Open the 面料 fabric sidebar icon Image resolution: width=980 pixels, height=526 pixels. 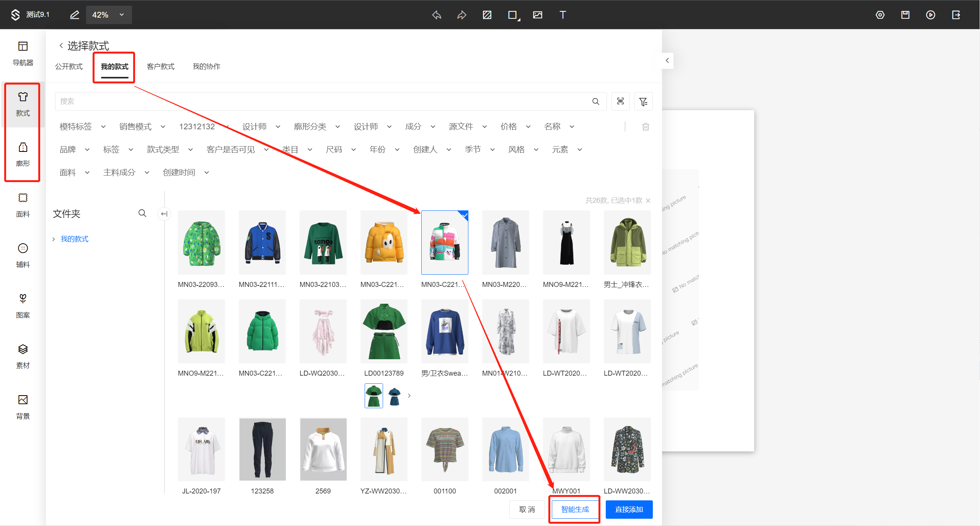pyautogui.click(x=23, y=205)
